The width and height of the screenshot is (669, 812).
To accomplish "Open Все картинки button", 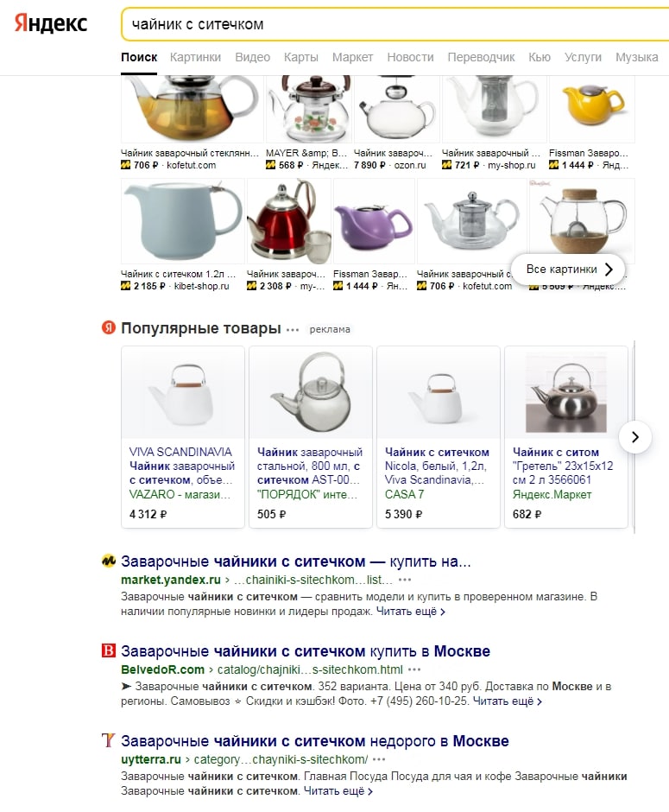I will 568,270.
